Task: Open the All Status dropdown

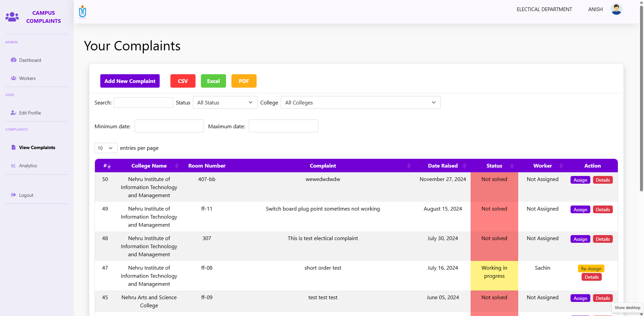Action: 225,102
